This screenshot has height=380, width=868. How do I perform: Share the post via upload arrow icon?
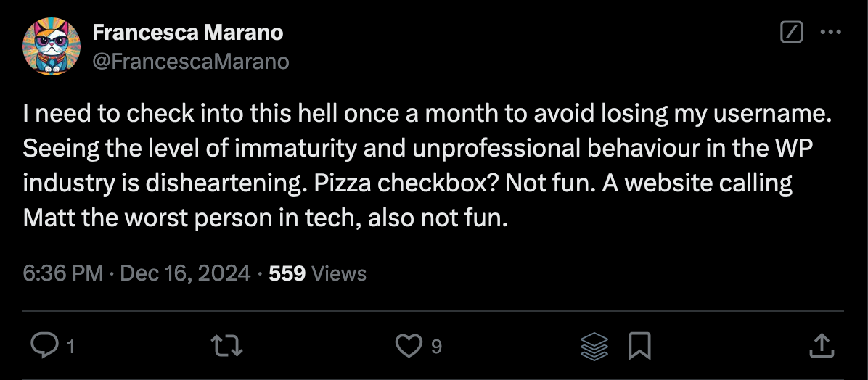point(819,347)
